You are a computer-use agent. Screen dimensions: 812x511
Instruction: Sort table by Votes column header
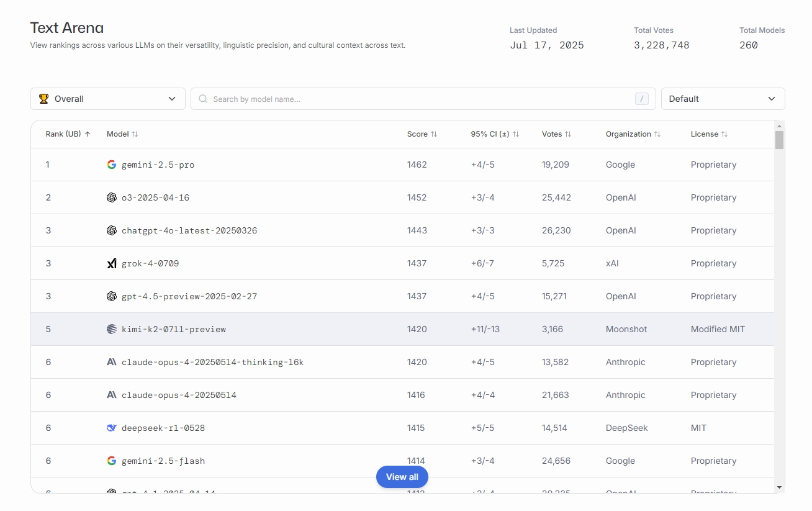(557, 134)
